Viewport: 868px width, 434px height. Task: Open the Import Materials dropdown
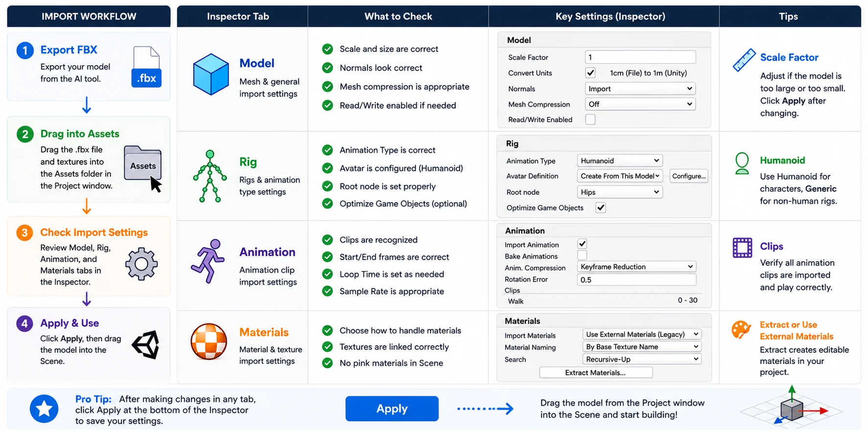tap(642, 334)
